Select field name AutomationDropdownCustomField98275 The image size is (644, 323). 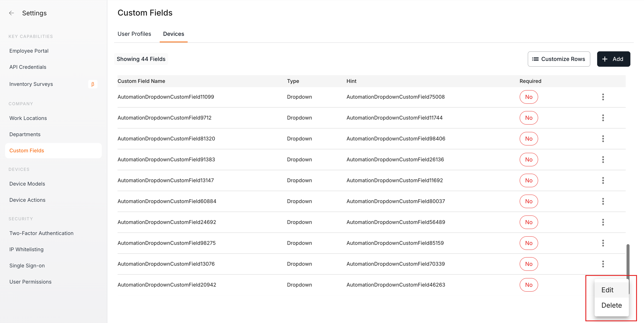[167, 243]
